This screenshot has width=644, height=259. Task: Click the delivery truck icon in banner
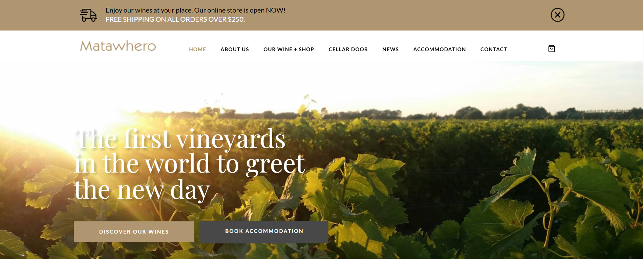coord(88,15)
